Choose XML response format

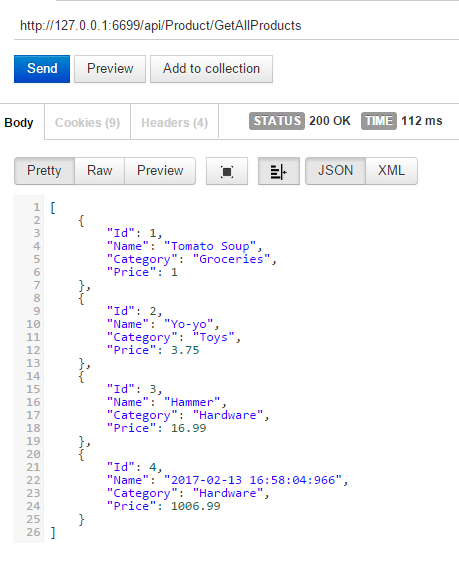[x=391, y=171]
